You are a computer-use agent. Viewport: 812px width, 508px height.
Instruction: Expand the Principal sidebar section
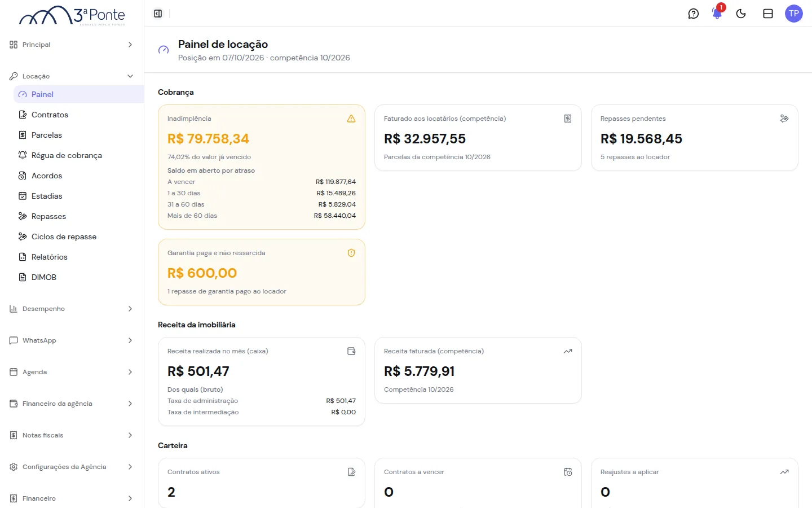(72, 45)
